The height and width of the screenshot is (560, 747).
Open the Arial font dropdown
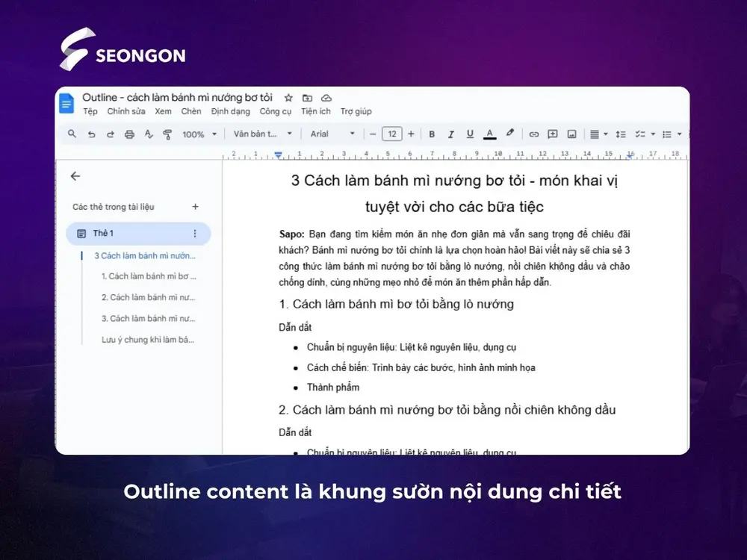[332, 134]
